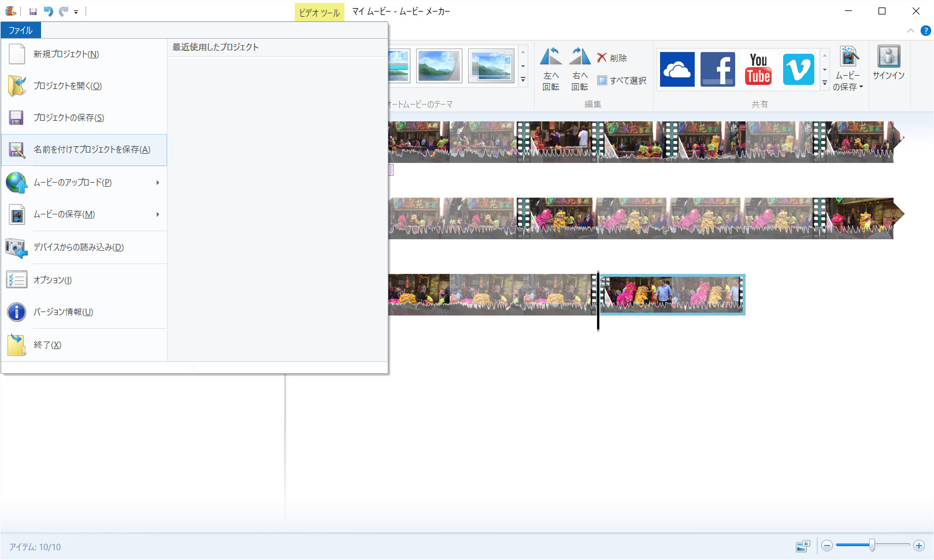Click the zoom slider handle
Image resolution: width=934 pixels, height=560 pixels.
click(872, 545)
